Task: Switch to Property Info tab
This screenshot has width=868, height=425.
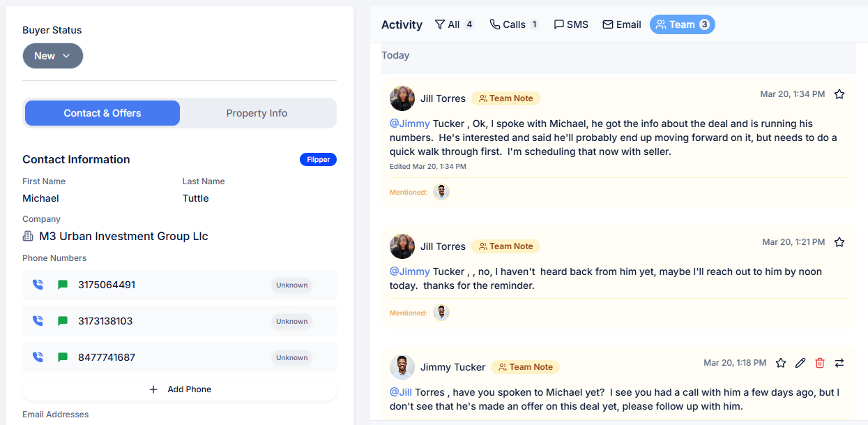Action: coord(257,113)
